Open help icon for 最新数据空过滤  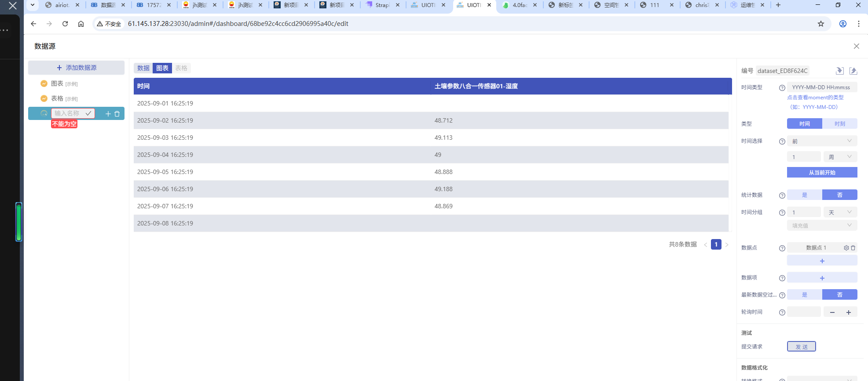coord(782,295)
